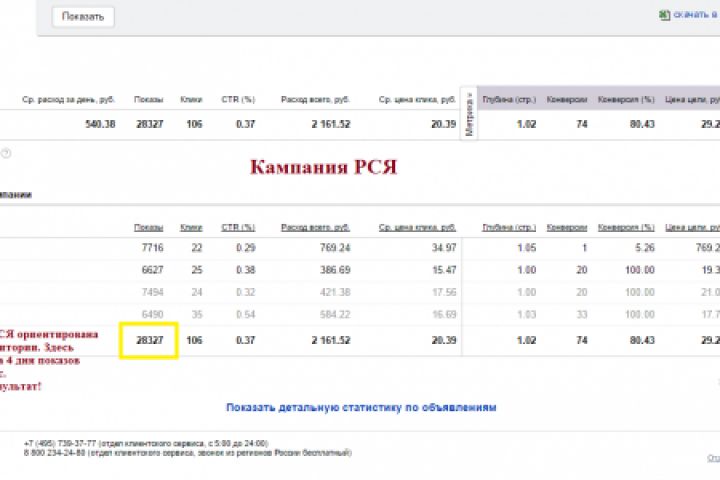This screenshot has height=480, width=720.
Task: Select the 7716 impressions cell
Action: [152, 248]
